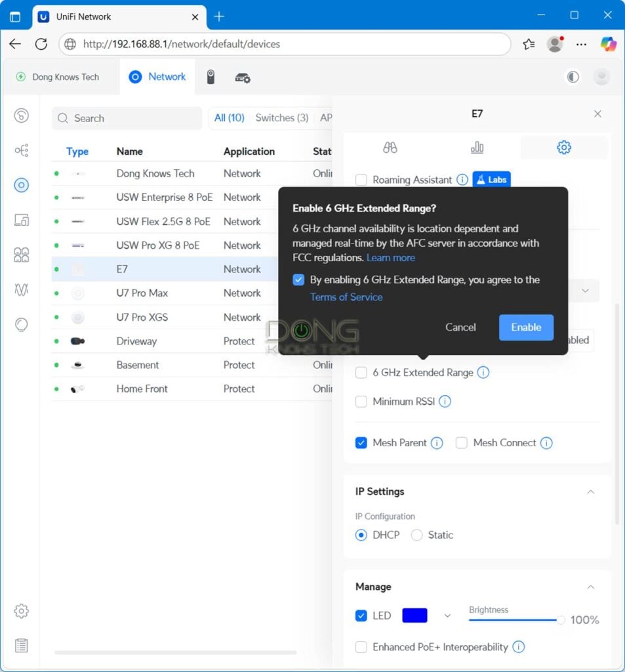Show the 6 GHz Extended Range info icon
This screenshot has width=625, height=672.
click(x=483, y=373)
